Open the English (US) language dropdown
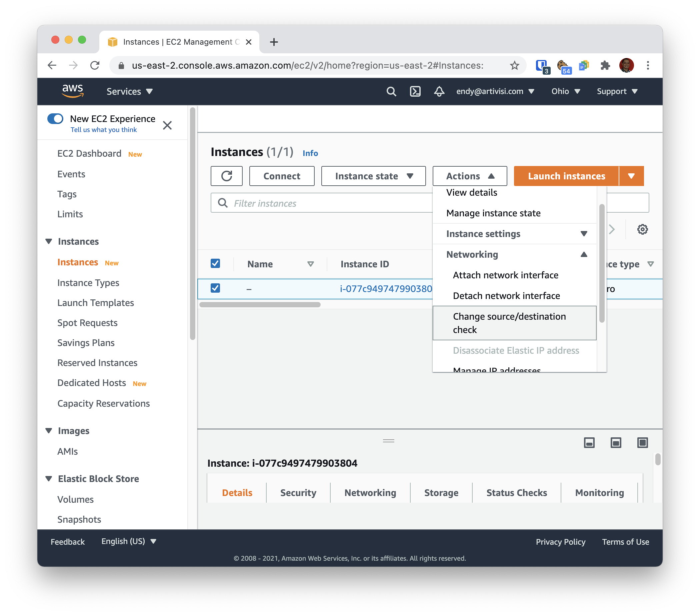This screenshot has width=700, height=616. point(129,541)
